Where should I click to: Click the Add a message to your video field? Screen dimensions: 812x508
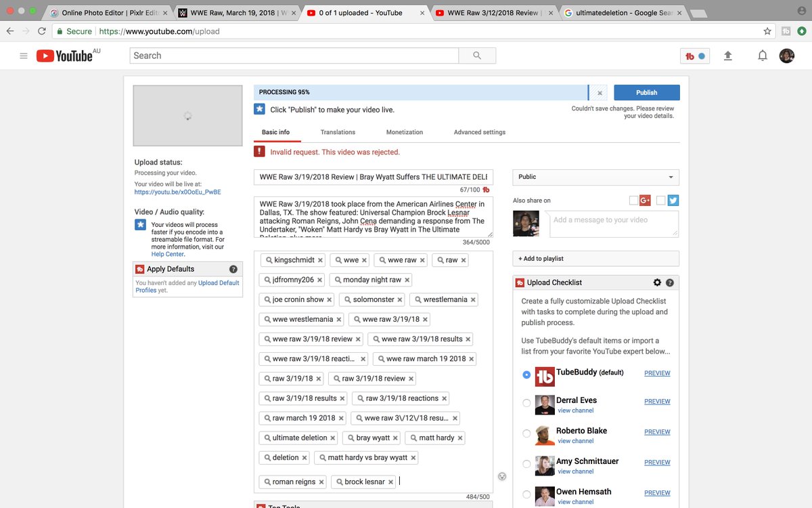point(614,224)
